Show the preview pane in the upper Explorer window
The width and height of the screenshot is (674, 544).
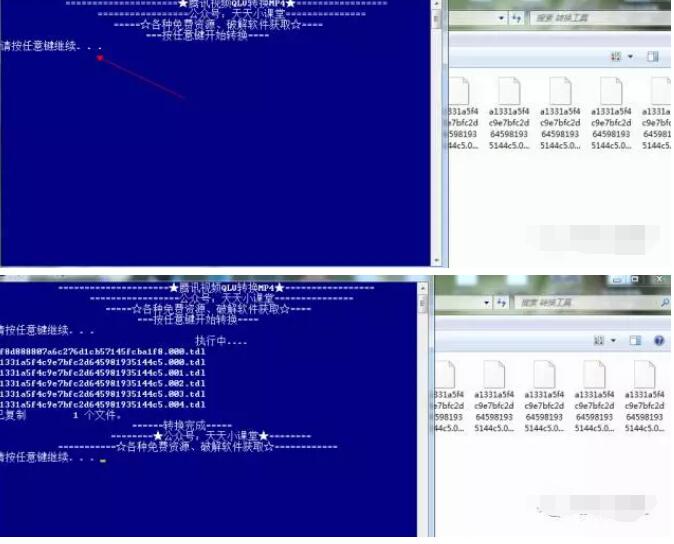click(x=653, y=56)
